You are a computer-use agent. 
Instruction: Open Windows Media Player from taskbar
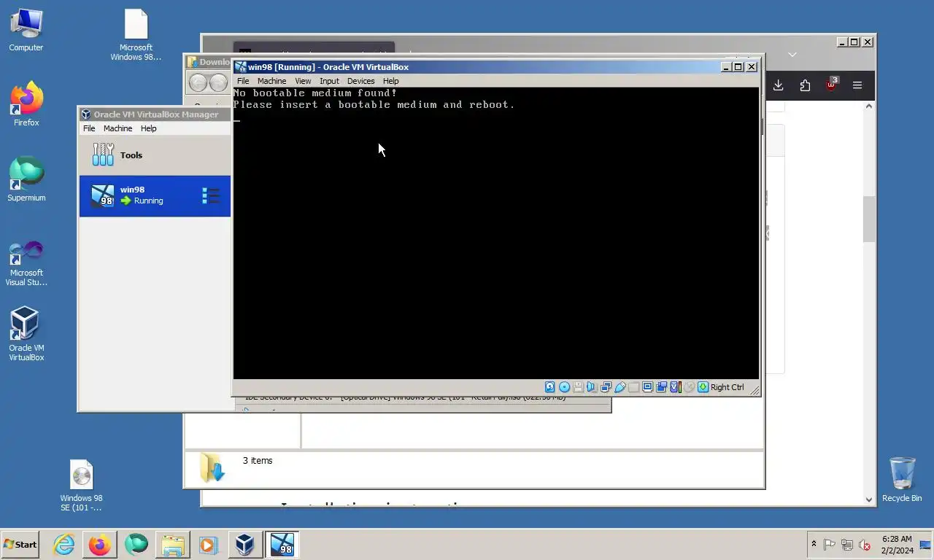click(209, 544)
